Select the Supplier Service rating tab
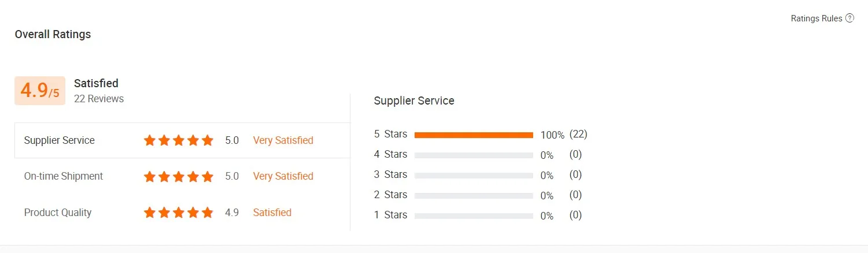This screenshot has width=868, height=253. [60, 140]
